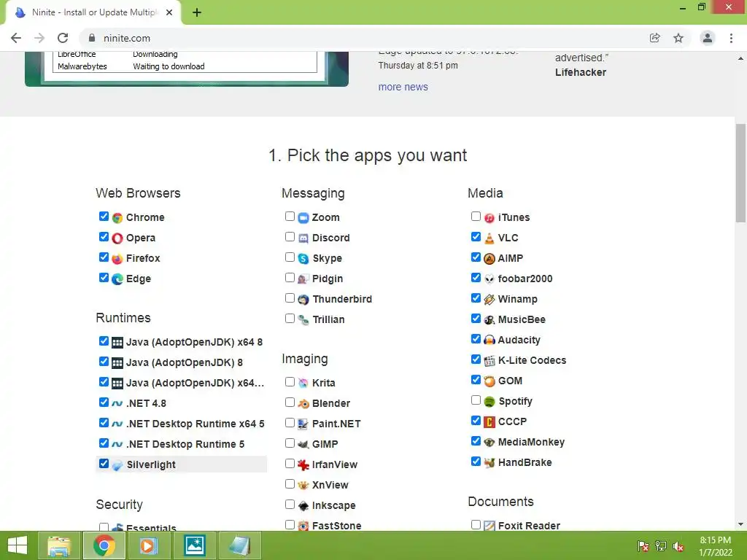Click the Chrome app icon in Web Browsers
The height and width of the screenshot is (560, 747).
(117, 218)
